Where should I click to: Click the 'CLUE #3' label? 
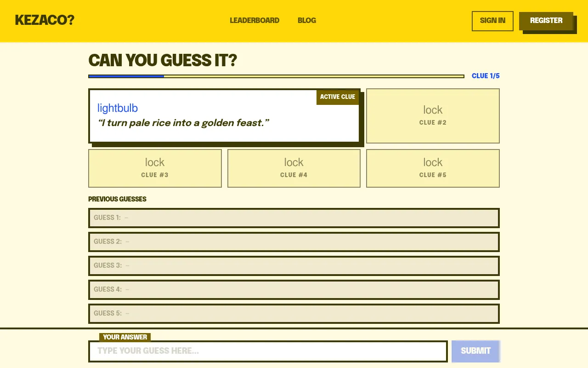[x=155, y=175]
